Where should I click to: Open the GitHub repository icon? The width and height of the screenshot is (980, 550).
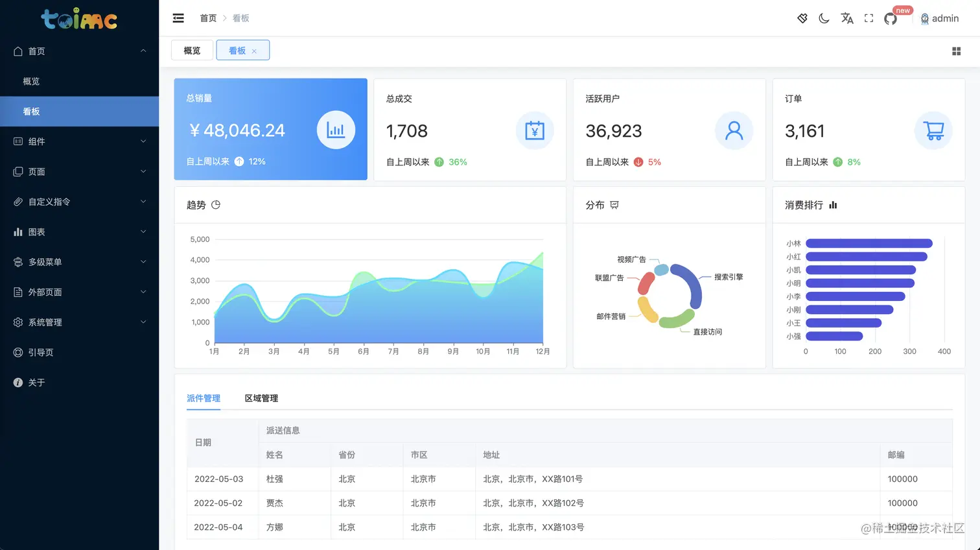[891, 19]
